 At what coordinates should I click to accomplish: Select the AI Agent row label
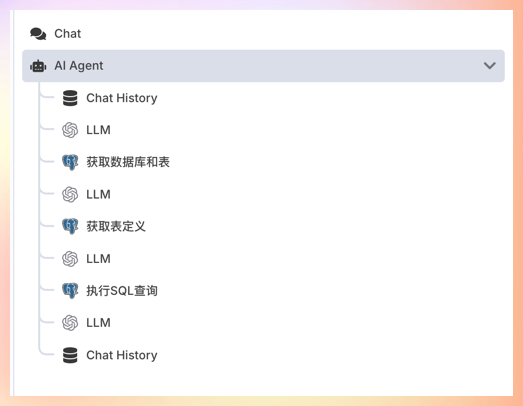click(79, 66)
